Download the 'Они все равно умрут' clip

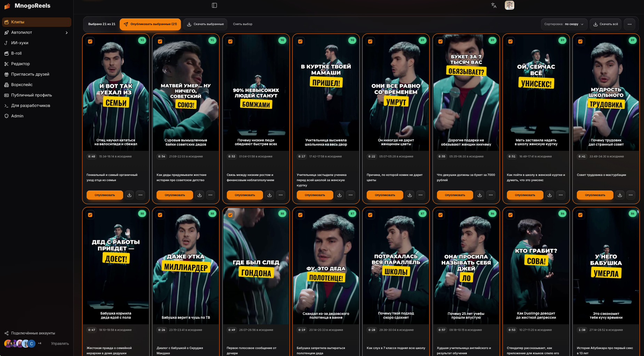click(x=410, y=195)
